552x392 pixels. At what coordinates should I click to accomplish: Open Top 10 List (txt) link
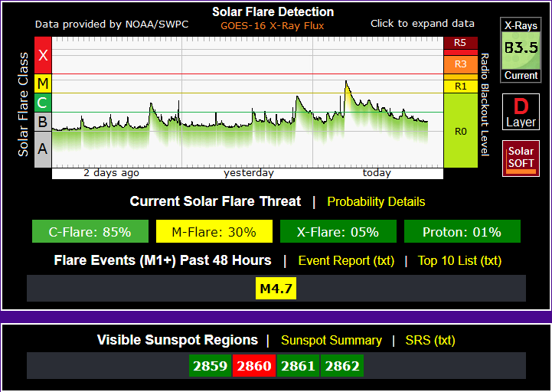pos(459,260)
